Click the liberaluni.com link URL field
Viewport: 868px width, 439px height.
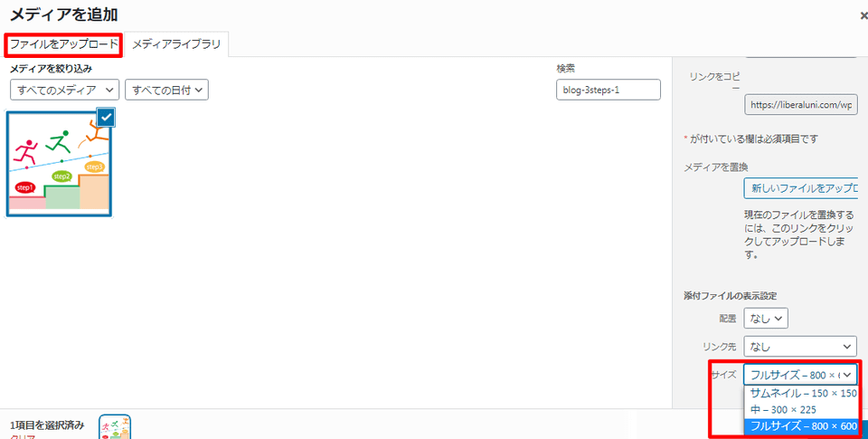pos(799,105)
